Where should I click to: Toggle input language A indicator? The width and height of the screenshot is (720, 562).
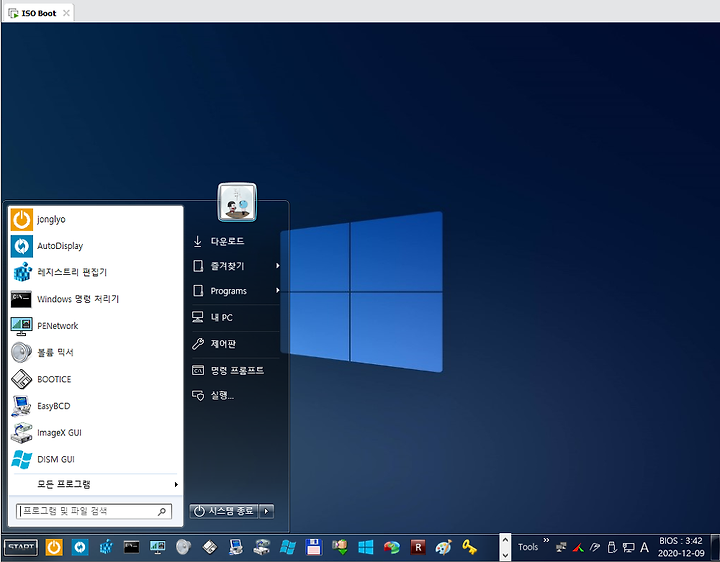click(645, 547)
